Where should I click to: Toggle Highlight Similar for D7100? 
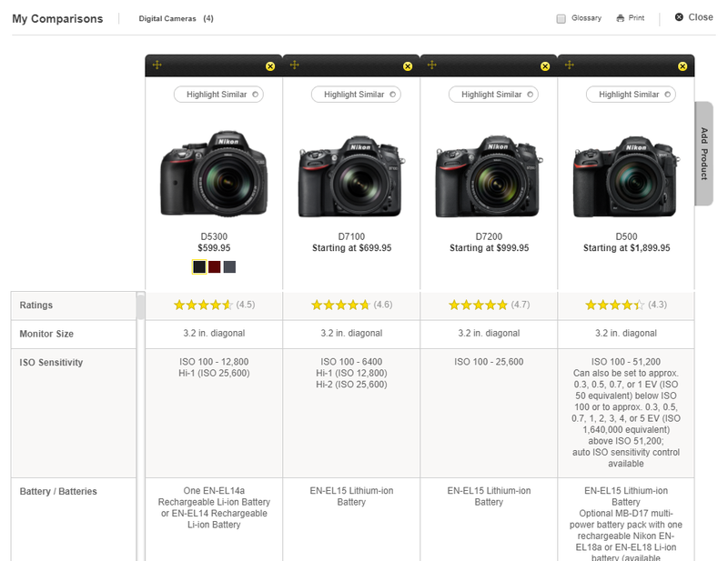click(356, 95)
